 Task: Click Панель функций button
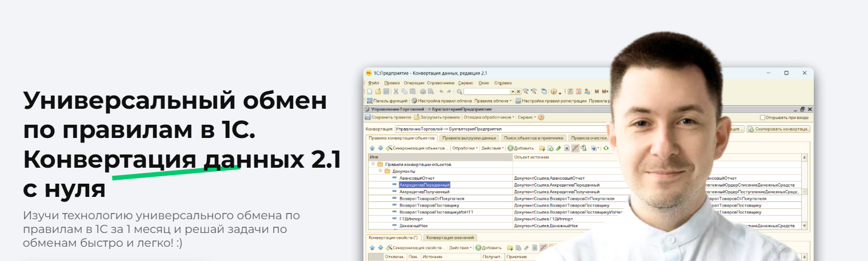tap(387, 101)
